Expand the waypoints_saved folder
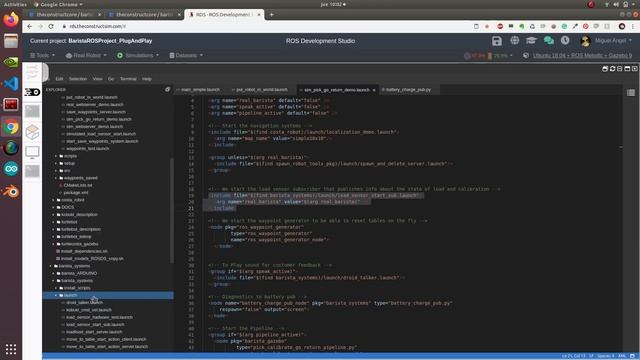 [80, 178]
